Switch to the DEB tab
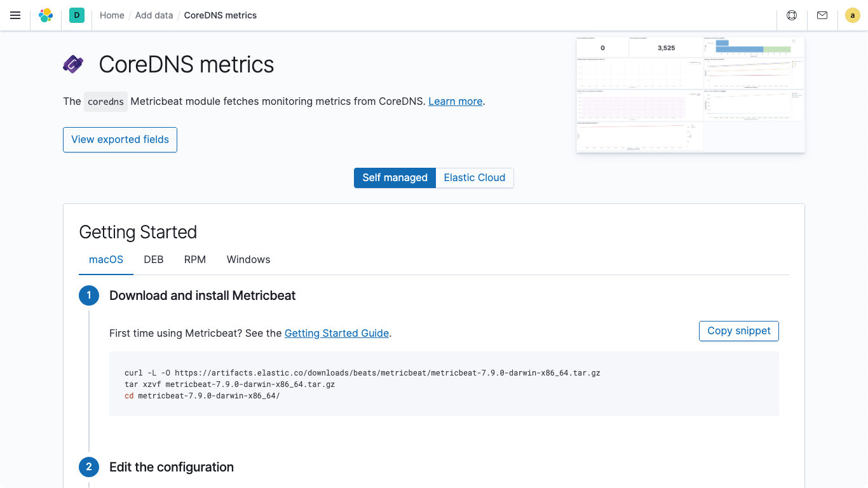868x488 pixels. tap(154, 259)
